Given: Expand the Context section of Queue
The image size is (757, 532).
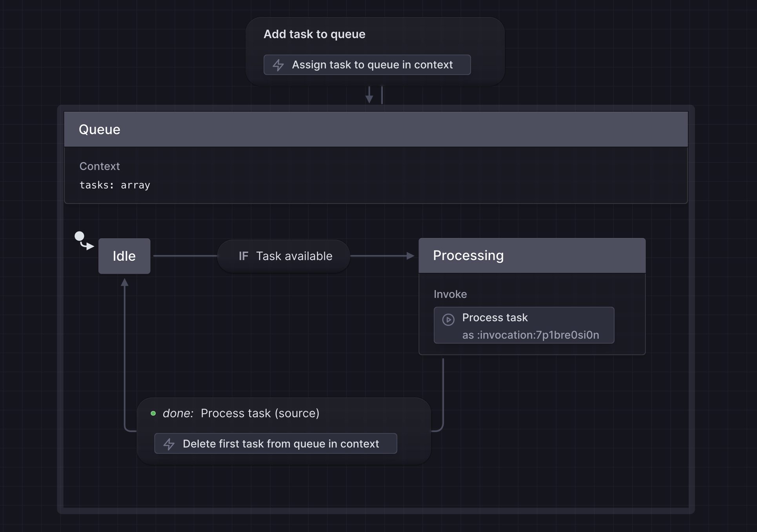Looking at the screenshot, I should tap(99, 166).
